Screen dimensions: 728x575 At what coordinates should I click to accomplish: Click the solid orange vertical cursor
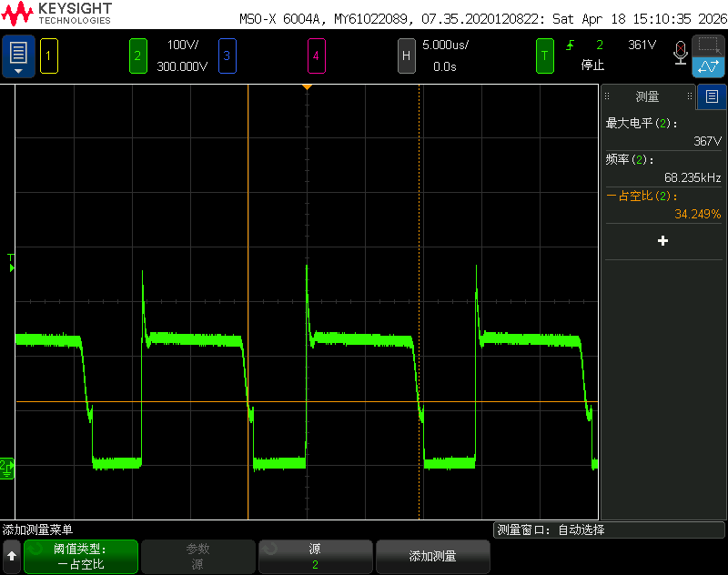point(248,302)
